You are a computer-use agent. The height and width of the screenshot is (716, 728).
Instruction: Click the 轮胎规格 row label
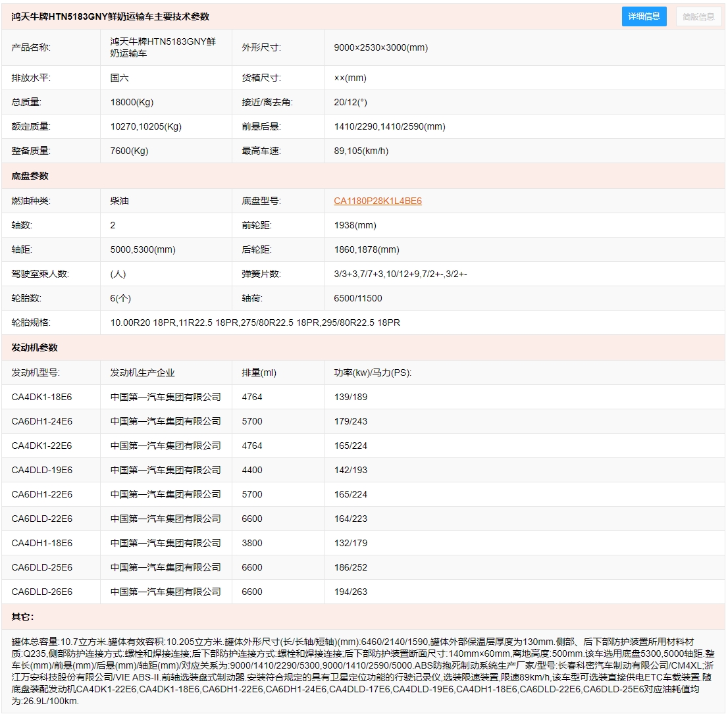31,322
